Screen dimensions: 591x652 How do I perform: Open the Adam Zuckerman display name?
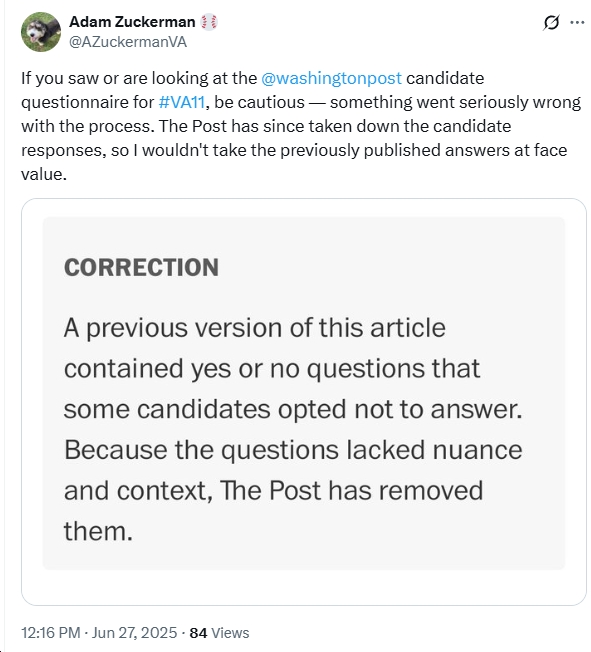(x=132, y=22)
